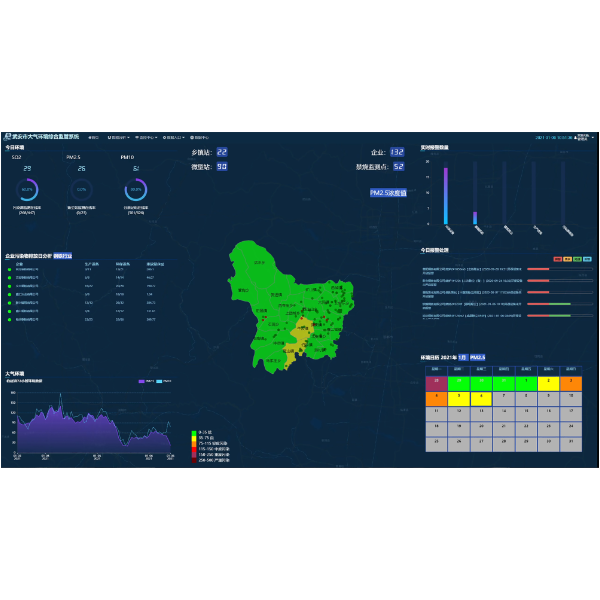Click the green legend square for lowest range
600x600 pixels.
pos(194,432)
